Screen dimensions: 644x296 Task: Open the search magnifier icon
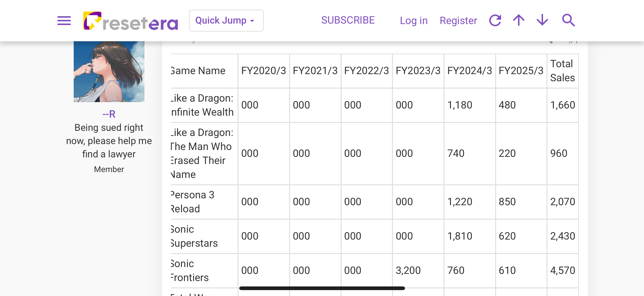(569, 20)
